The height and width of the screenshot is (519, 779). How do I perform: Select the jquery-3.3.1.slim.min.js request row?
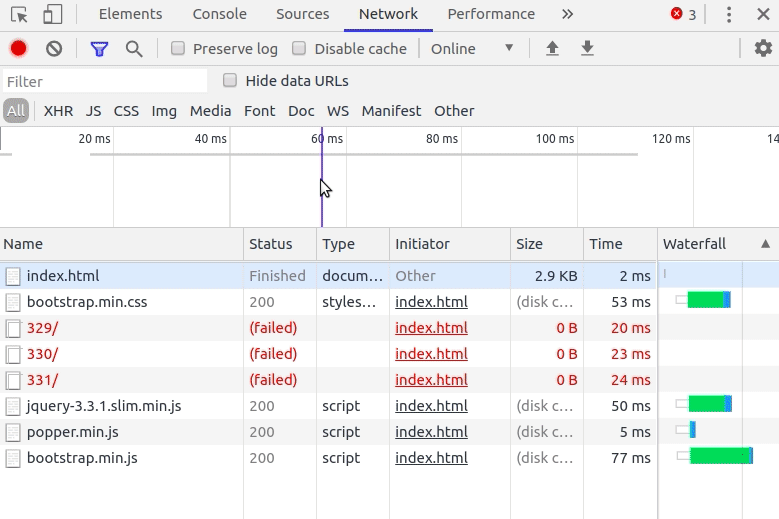tap(328, 406)
